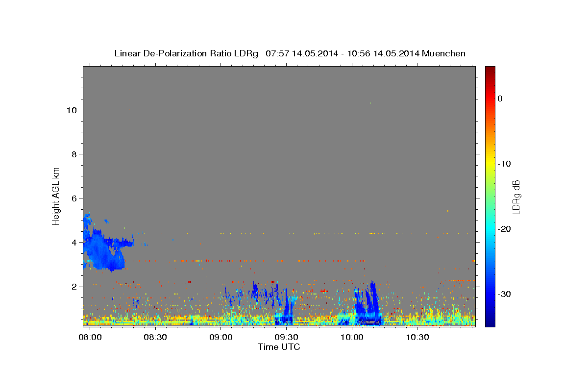Image resolution: width=588 pixels, height=392 pixels.
Task: Click the '09:30' time axis label
Action: pos(287,338)
